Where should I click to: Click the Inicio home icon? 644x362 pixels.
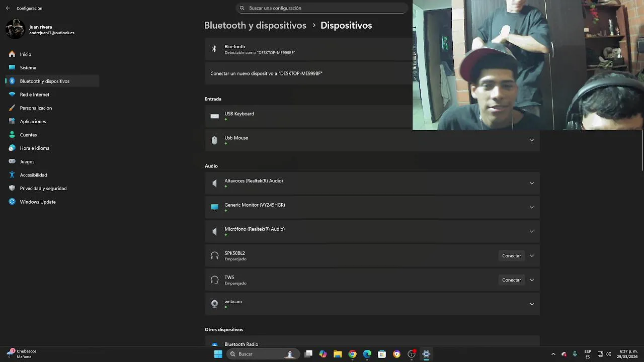coord(12,54)
